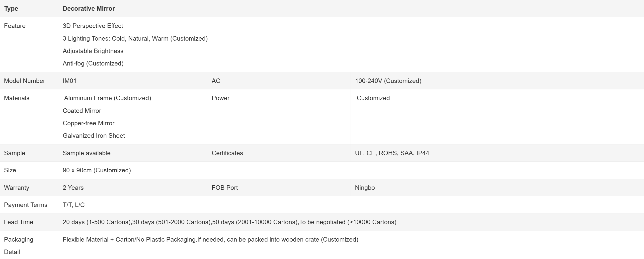Click the Galvanized Iron Sheet text
The height and width of the screenshot is (259, 644).
(x=94, y=136)
